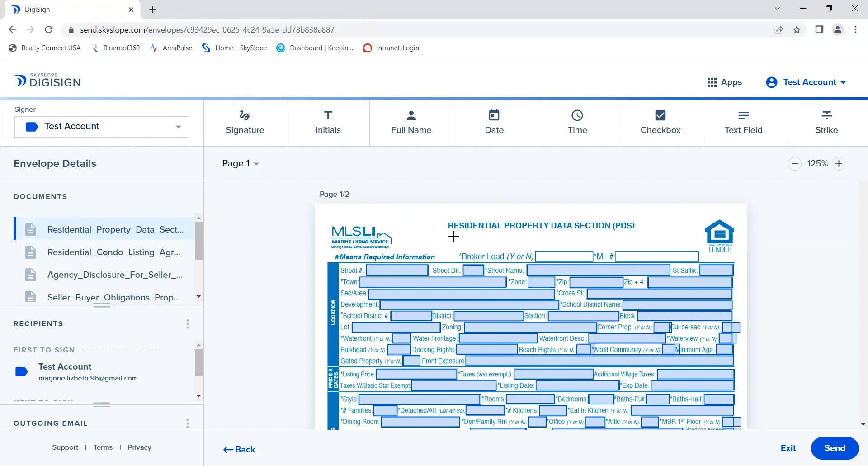Share this page via share icon
Viewport: 868px width, 466px height.
778,30
